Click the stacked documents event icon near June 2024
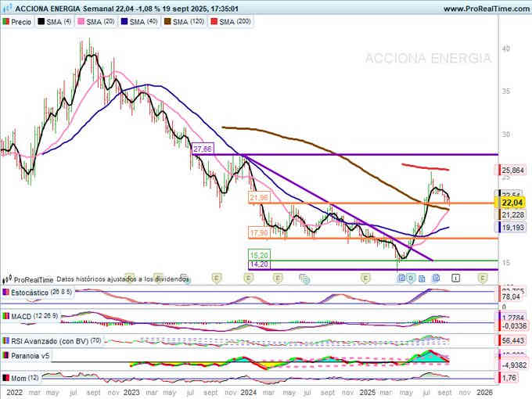The width and height of the screenshot is (532, 399). tap(304, 279)
